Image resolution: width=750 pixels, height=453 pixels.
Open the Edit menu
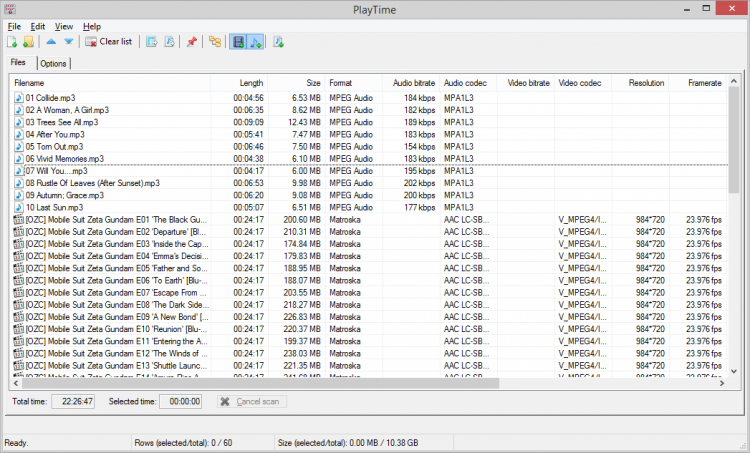[38, 27]
